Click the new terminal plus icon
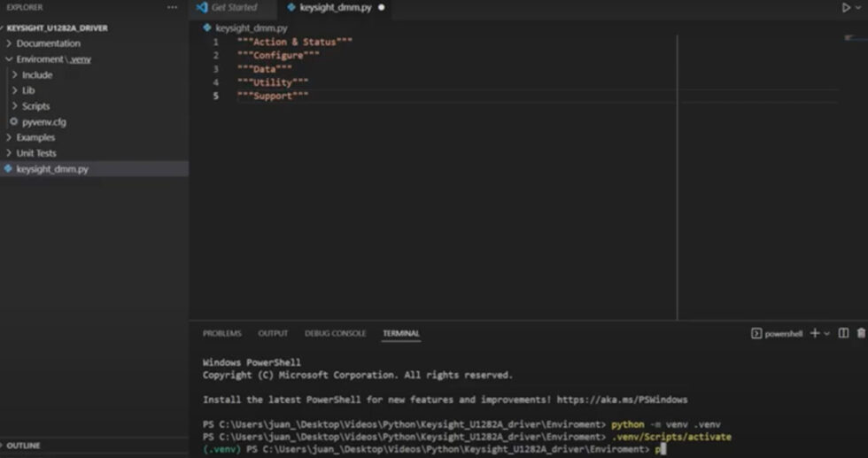868x458 pixels. pyautogui.click(x=815, y=333)
